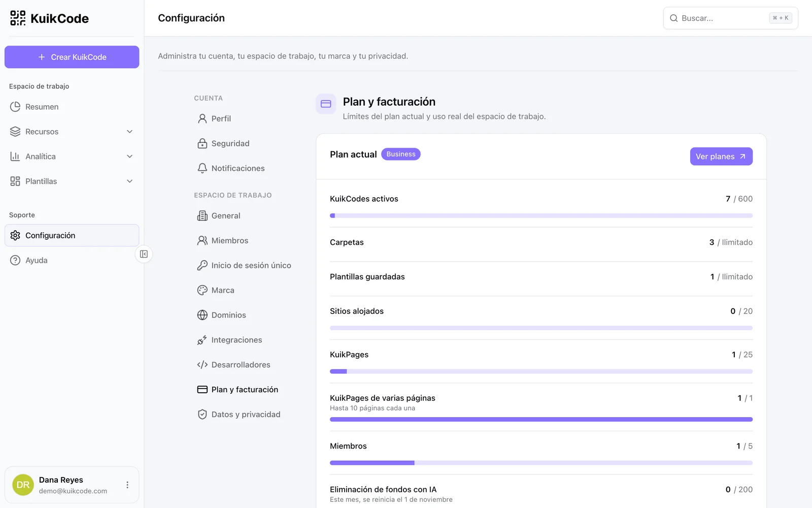The width and height of the screenshot is (812, 508).
Task: Click the Analítica bar chart icon
Action: click(15, 156)
